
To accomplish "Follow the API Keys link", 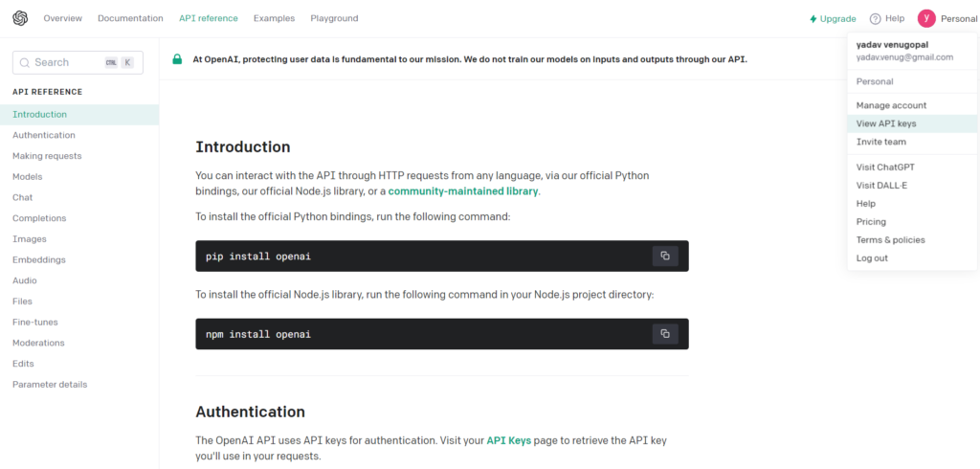I will tap(509, 441).
